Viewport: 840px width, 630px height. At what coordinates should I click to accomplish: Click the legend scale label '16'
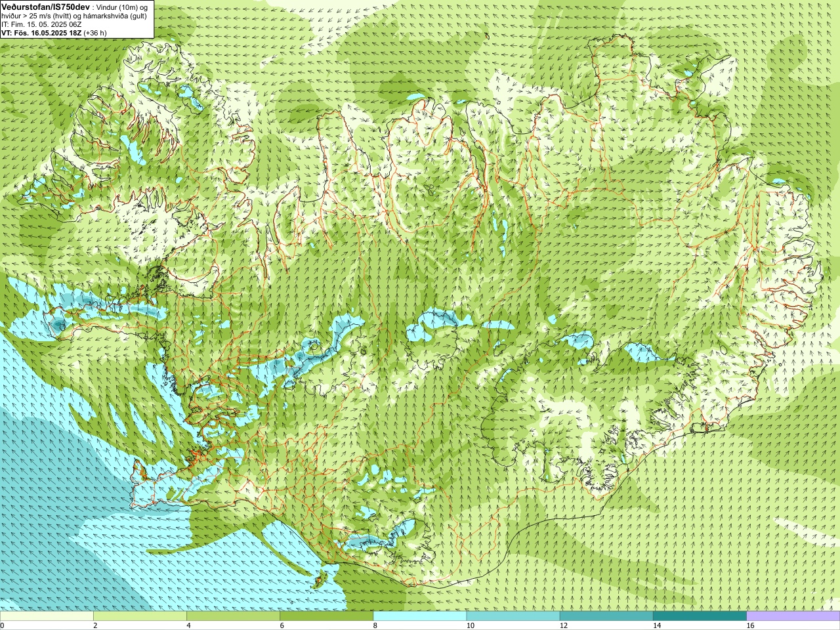point(751,625)
